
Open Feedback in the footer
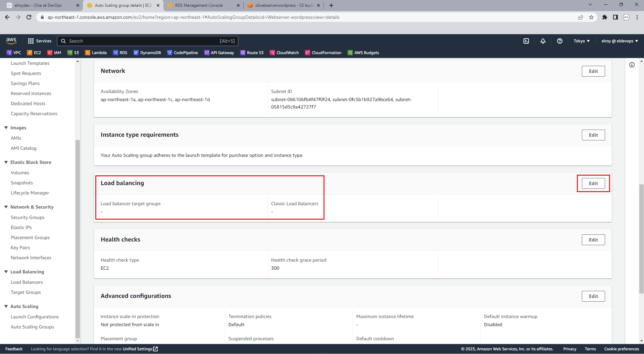14,349
